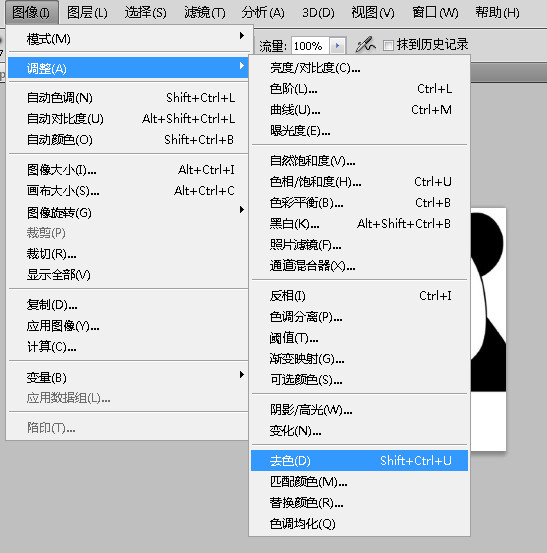Choose 自动对比度(U) menu item
The height and width of the screenshot is (553, 547).
[128, 119]
